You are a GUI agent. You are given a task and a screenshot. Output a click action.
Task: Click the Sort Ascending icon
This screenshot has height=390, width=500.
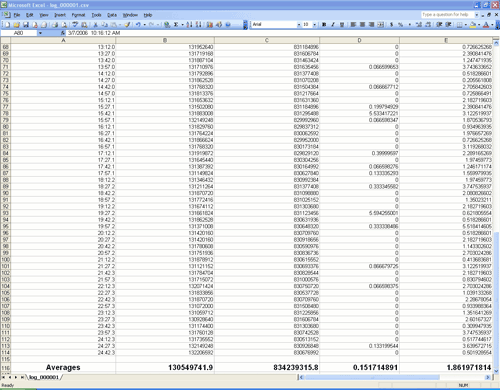(189, 25)
